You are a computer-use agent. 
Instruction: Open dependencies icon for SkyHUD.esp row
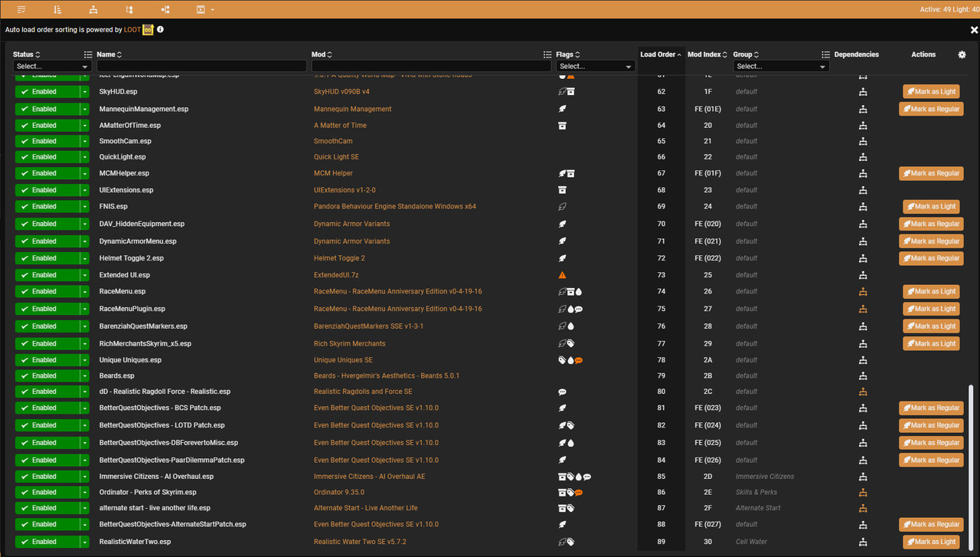point(863,91)
